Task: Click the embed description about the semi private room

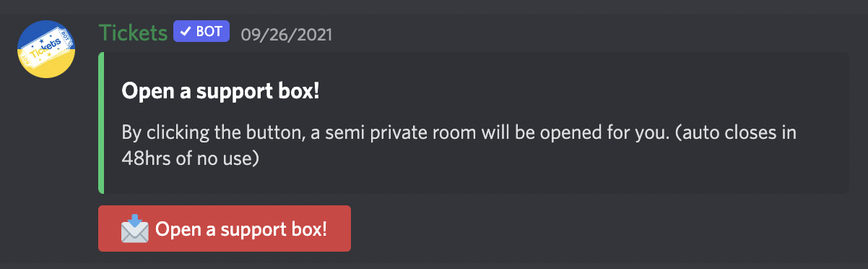Action: (x=459, y=146)
